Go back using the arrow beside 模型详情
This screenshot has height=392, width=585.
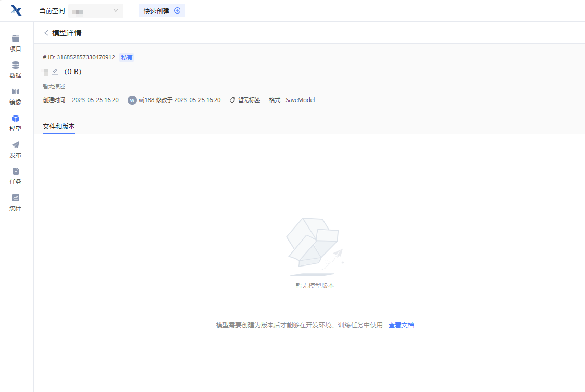(x=46, y=33)
